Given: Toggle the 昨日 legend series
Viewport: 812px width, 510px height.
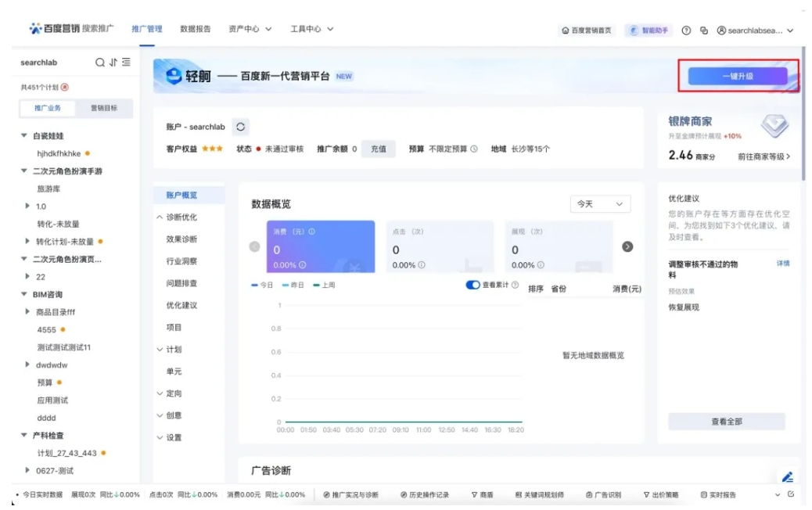Looking at the screenshot, I should tap(293, 285).
